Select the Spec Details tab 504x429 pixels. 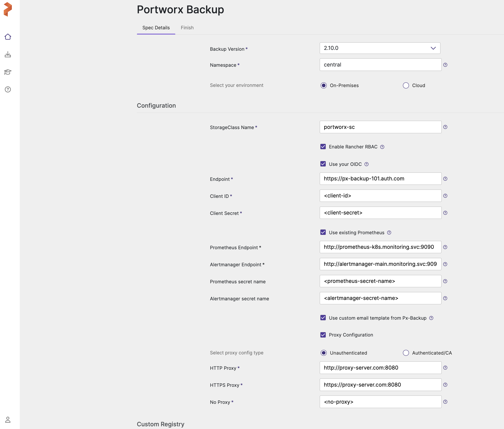pos(156,28)
